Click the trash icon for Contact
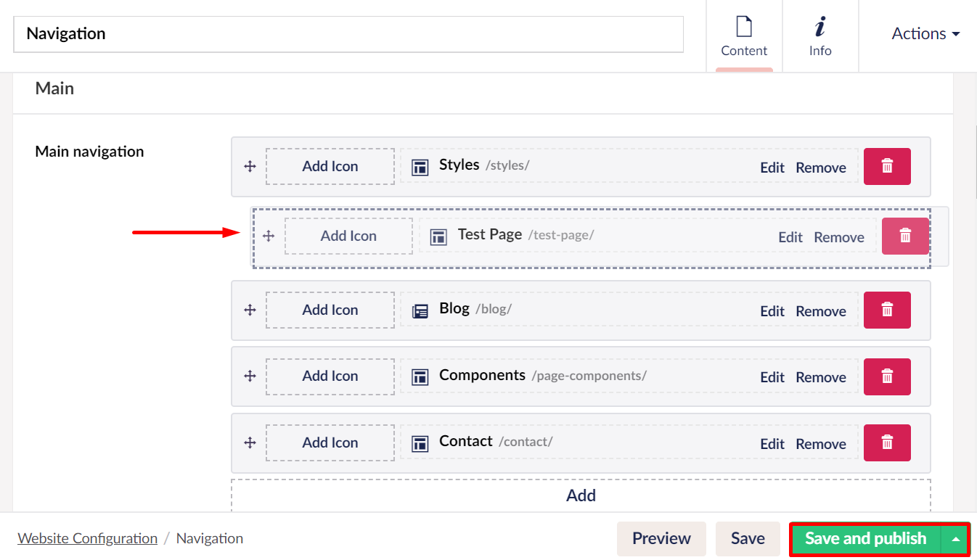Image resolution: width=977 pixels, height=560 pixels. (887, 442)
